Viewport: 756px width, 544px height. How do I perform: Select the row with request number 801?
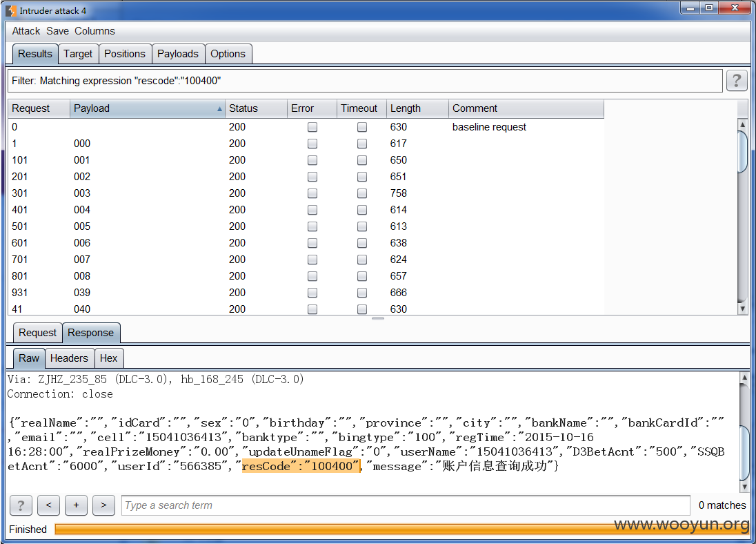[x=306, y=276]
